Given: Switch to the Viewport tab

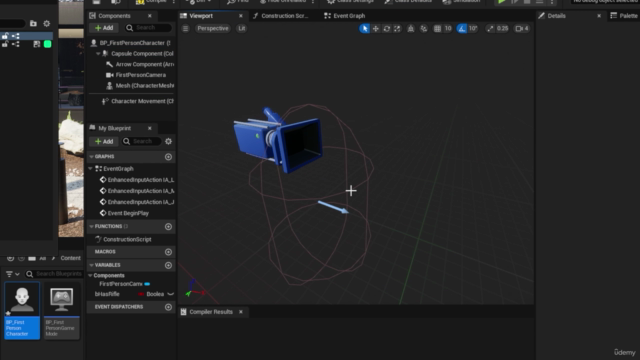Looking at the screenshot, I should coord(201,16).
